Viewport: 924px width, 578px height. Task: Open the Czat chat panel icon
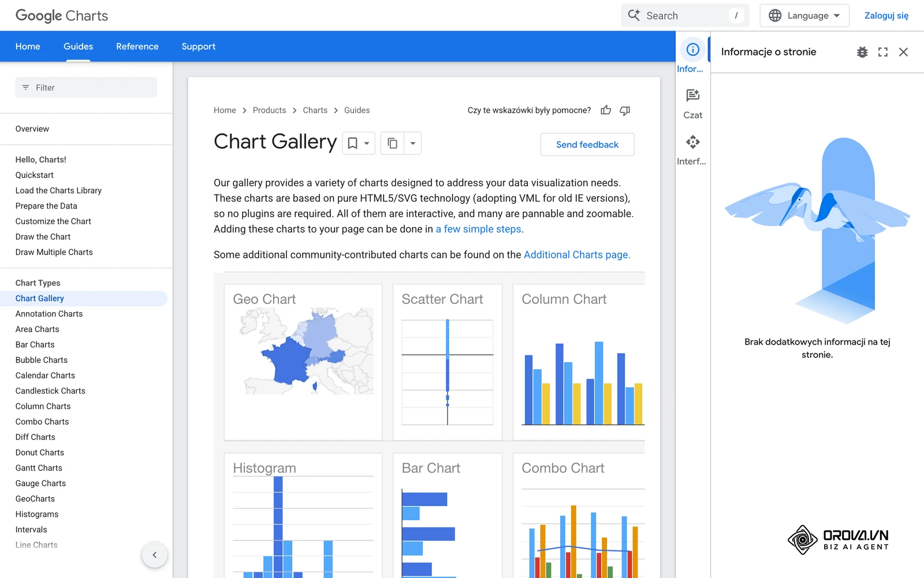tap(692, 104)
